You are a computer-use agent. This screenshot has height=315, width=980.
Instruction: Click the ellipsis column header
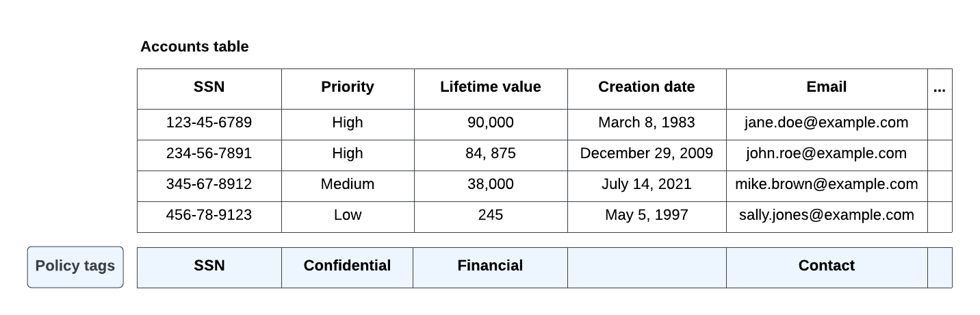click(x=939, y=88)
